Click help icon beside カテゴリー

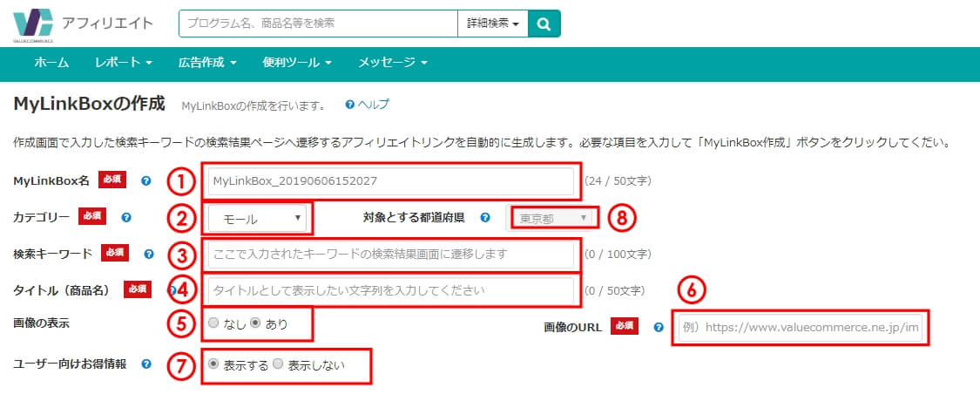pos(125,218)
